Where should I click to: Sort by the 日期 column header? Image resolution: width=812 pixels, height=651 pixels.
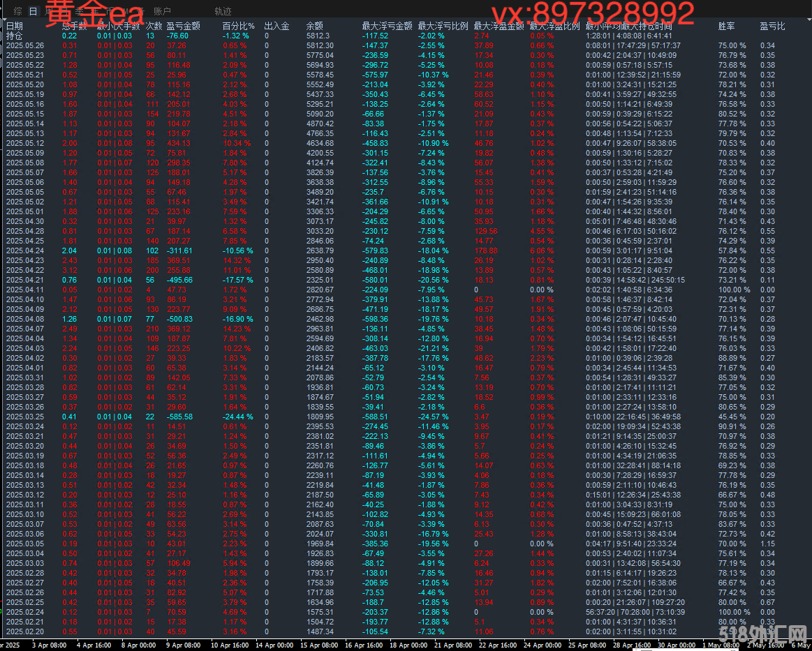coord(14,26)
